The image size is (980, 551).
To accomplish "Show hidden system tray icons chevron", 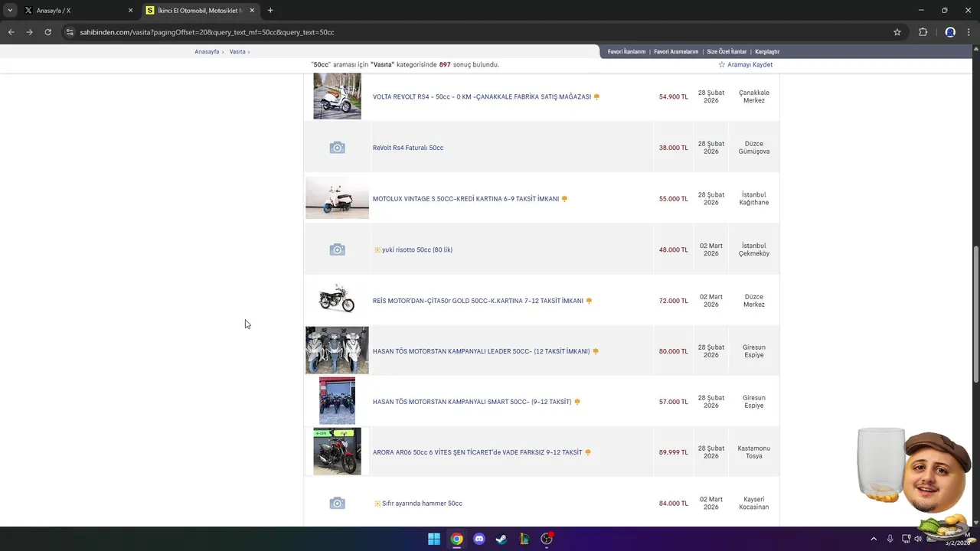I will tap(874, 539).
